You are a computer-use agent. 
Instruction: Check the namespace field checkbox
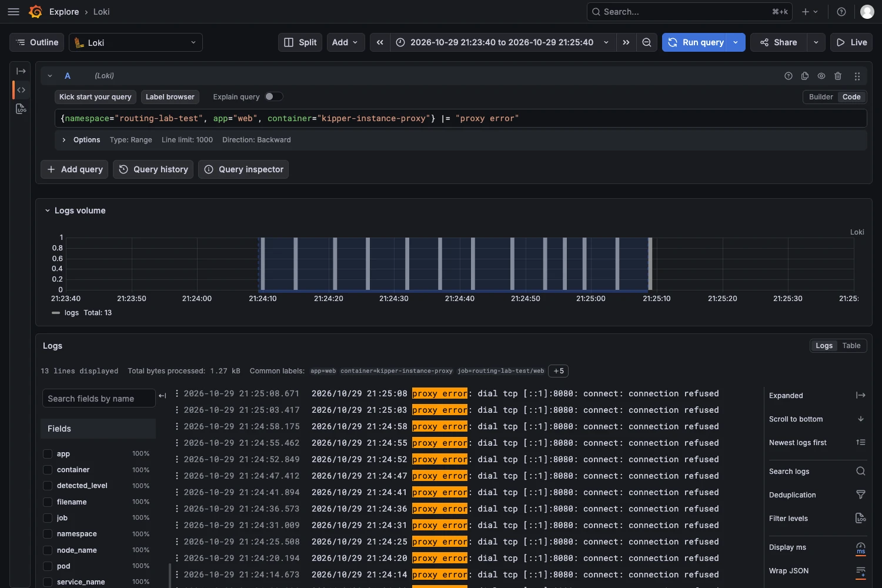point(48,534)
